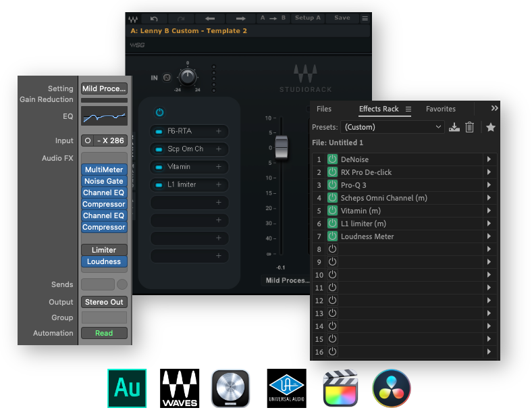Click plus icon on Vitamin slot in StudioRack
This screenshot has width=532, height=410.
[x=219, y=167]
